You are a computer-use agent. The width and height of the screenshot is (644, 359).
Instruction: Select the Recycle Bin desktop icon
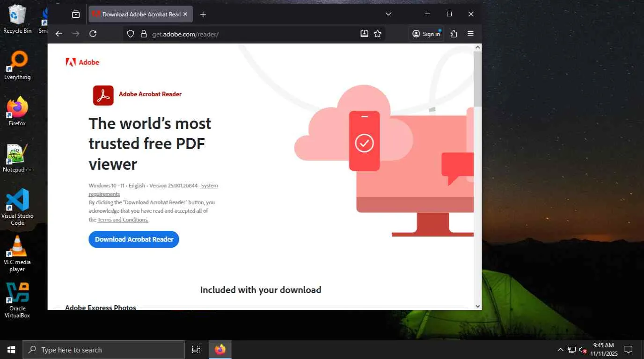point(17,20)
